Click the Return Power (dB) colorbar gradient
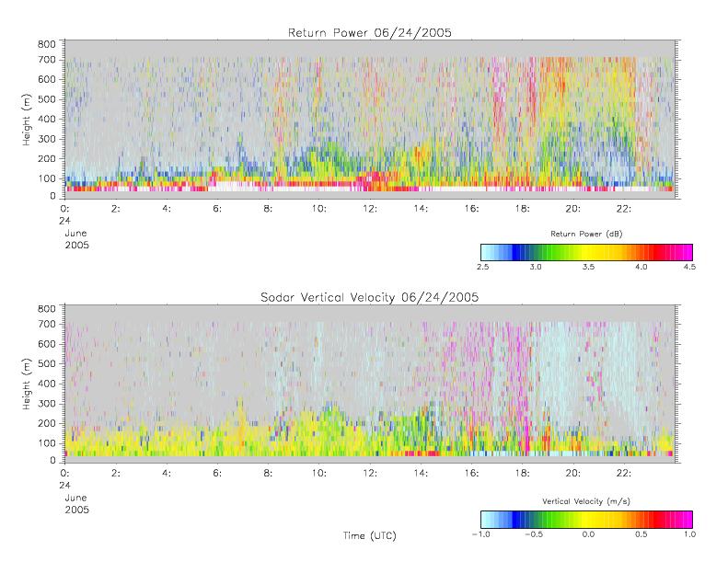The height and width of the screenshot is (562, 728). (586, 252)
